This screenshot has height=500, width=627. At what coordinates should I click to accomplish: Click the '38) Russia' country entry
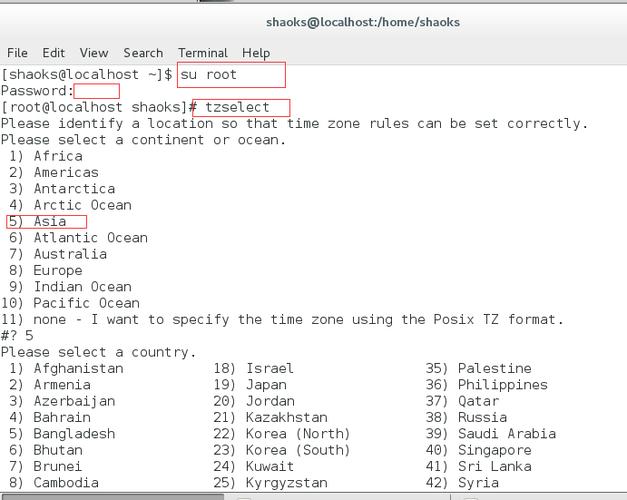click(466, 418)
